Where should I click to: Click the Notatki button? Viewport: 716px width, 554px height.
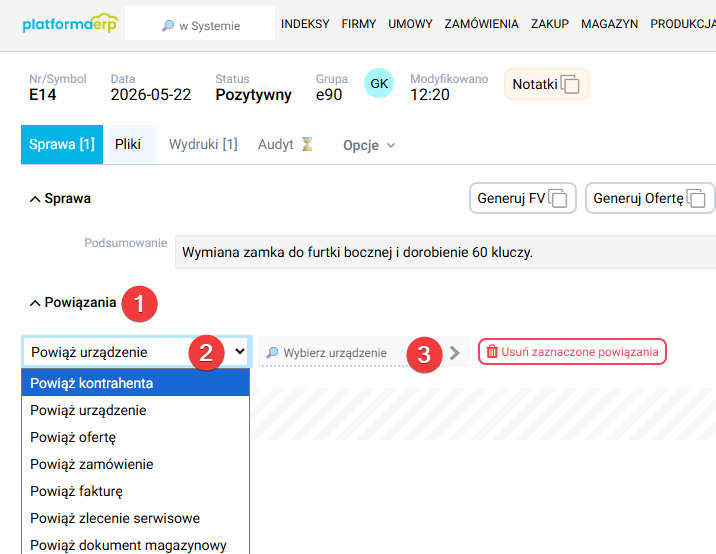547,84
